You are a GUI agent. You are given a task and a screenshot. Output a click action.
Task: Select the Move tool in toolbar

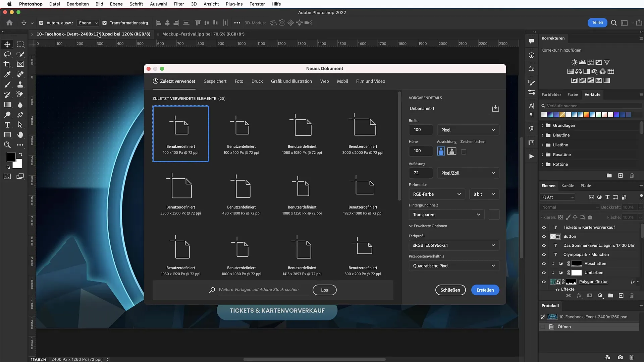pyautogui.click(x=7, y=44)
